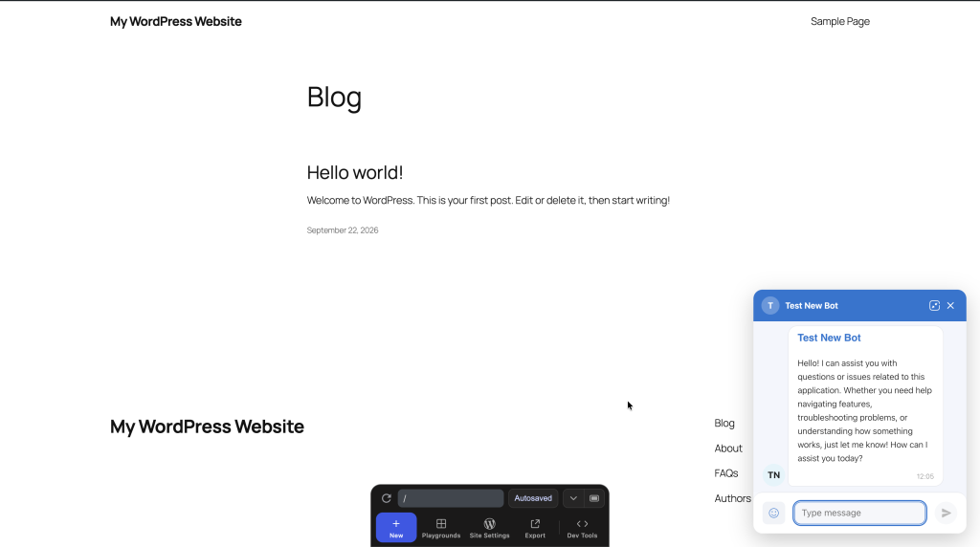Click the 12:05 message timestamp
Screen dimensions: 980x547
[925, 476]
